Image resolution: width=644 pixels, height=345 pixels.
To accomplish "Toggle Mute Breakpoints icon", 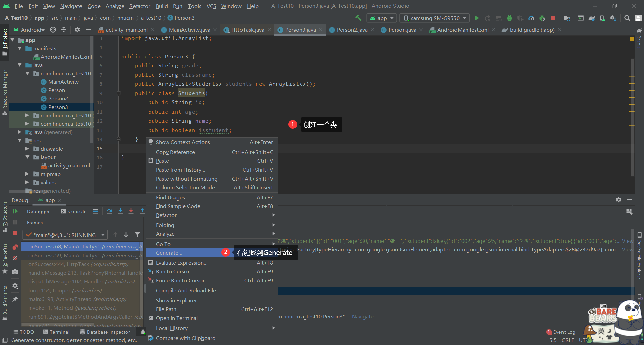I will 15,258.
